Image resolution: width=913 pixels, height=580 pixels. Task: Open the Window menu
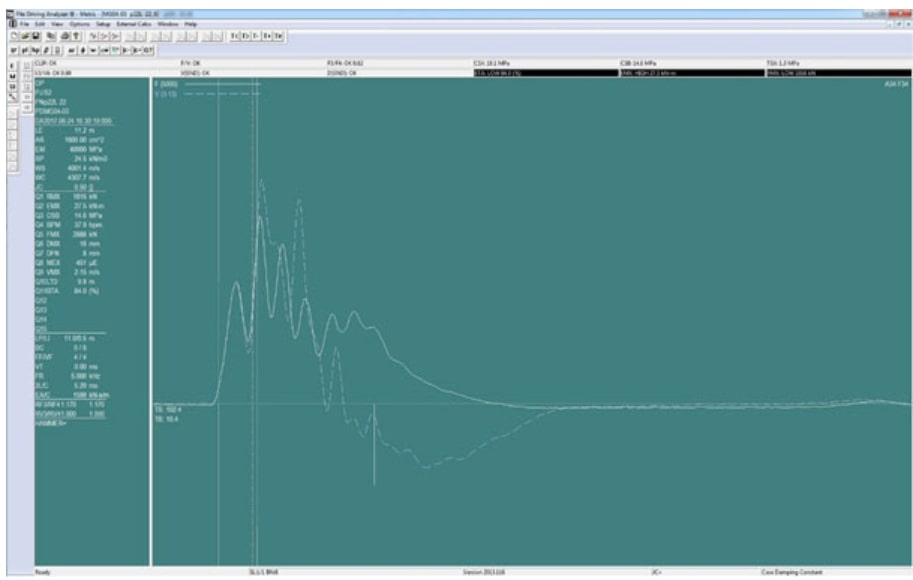click(x=167, y=23)
